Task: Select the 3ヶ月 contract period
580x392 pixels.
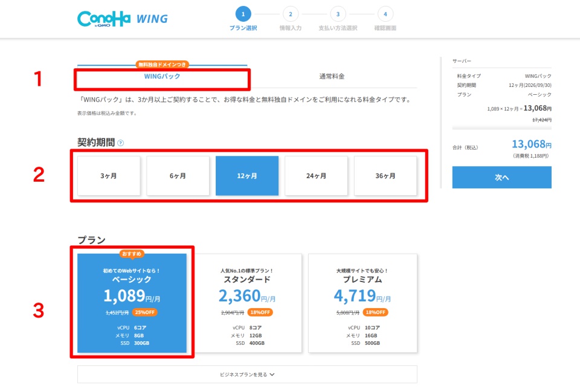Action: 109,176
